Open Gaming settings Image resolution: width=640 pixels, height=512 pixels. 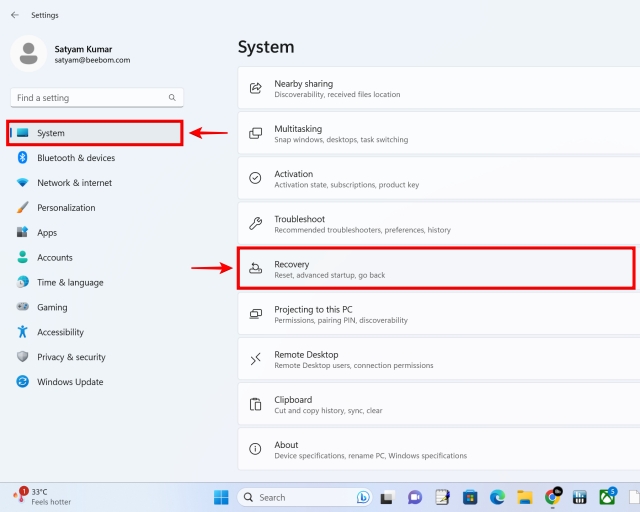(95, 307)
